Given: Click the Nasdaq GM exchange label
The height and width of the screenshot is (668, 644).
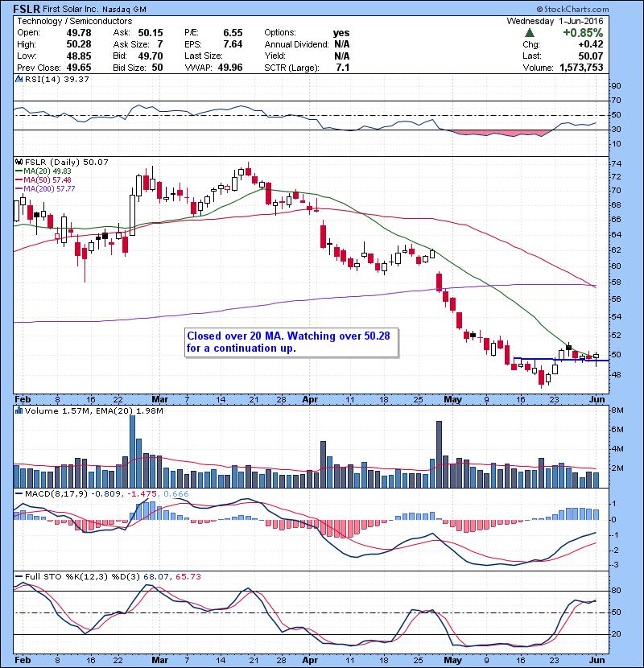Looking at the screenshot, I should (x=125, y=10).
